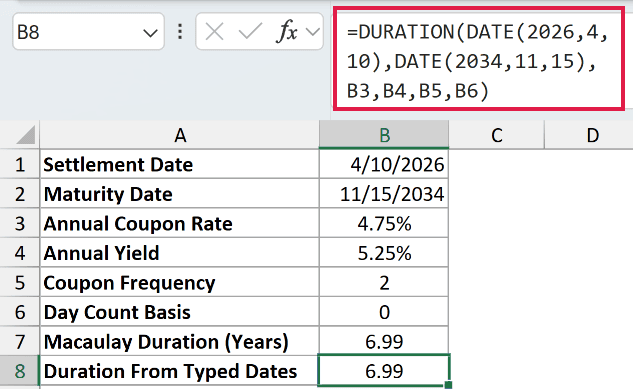Click inside the DURATION formula text
633x389 pixels.
point(478,61)
